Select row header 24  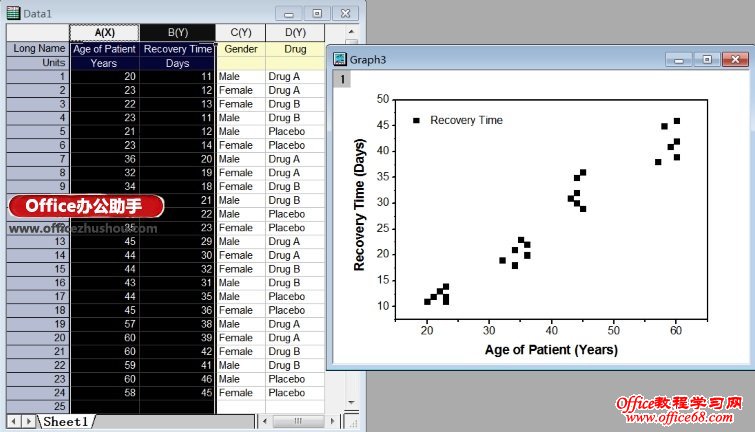click(x=38, y=393)
